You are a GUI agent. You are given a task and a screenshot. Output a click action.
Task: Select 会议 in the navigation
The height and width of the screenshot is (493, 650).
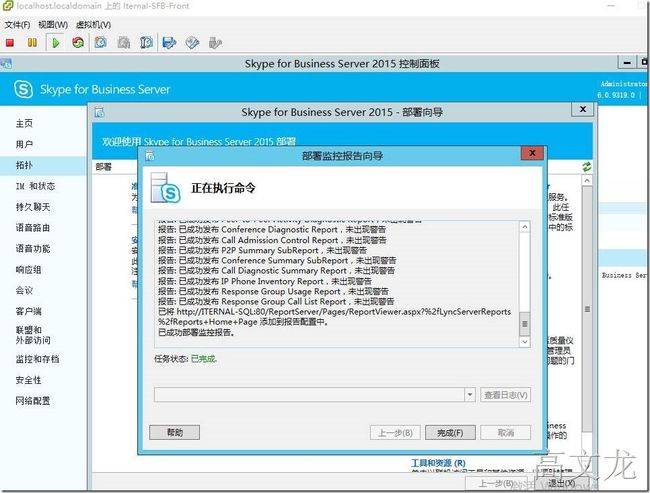24,290
